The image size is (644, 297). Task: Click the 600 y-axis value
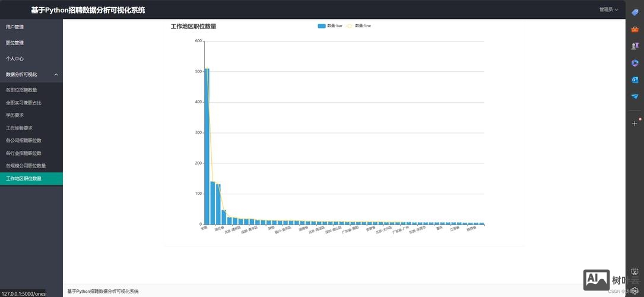(198, 41)
